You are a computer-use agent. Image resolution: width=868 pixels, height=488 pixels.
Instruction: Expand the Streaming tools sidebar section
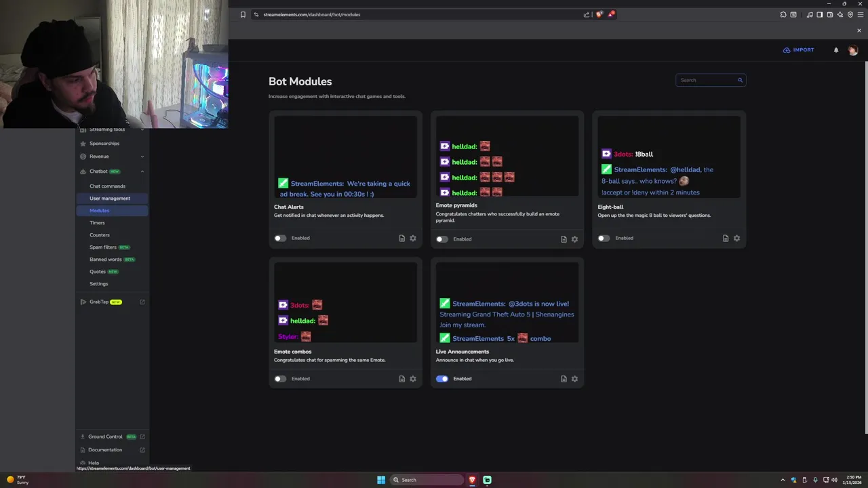(142, 129)
